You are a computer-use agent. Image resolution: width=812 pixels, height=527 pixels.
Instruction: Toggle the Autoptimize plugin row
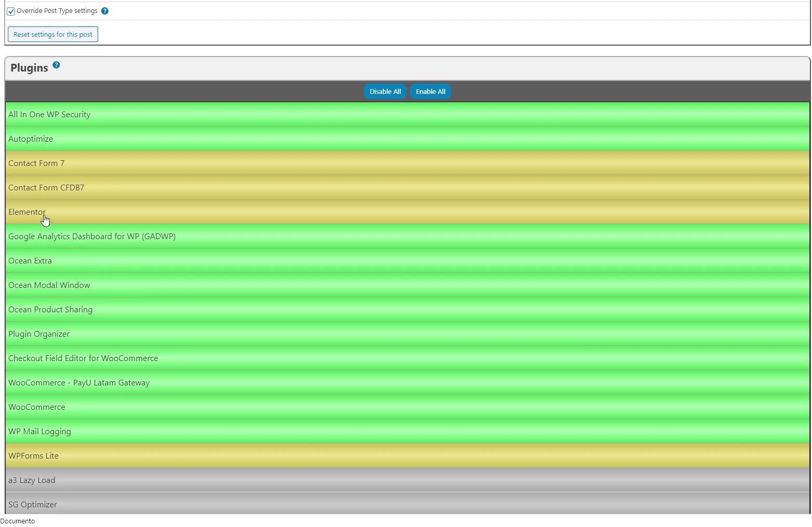[408, 138]
